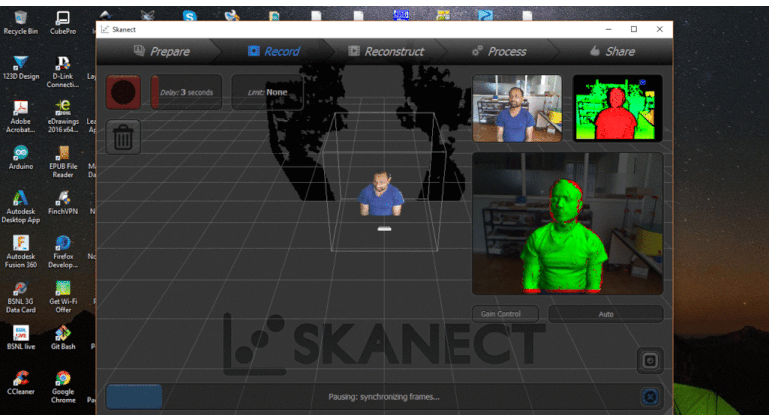769x420 pixels.
Task: Change the Delay 3 seconds setting
Action: (187, 92)
